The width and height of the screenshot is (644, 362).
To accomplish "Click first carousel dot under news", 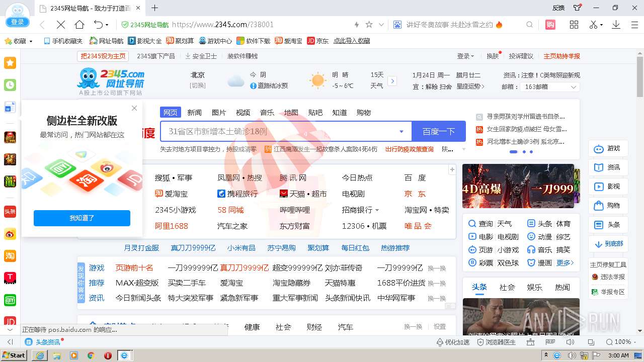I will pos(513,151).
